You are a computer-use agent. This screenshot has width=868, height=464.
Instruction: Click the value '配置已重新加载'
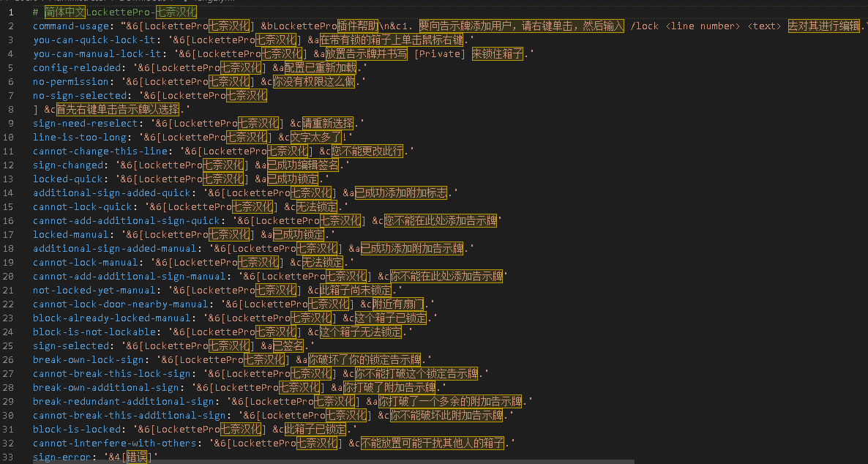pos(321,67)
